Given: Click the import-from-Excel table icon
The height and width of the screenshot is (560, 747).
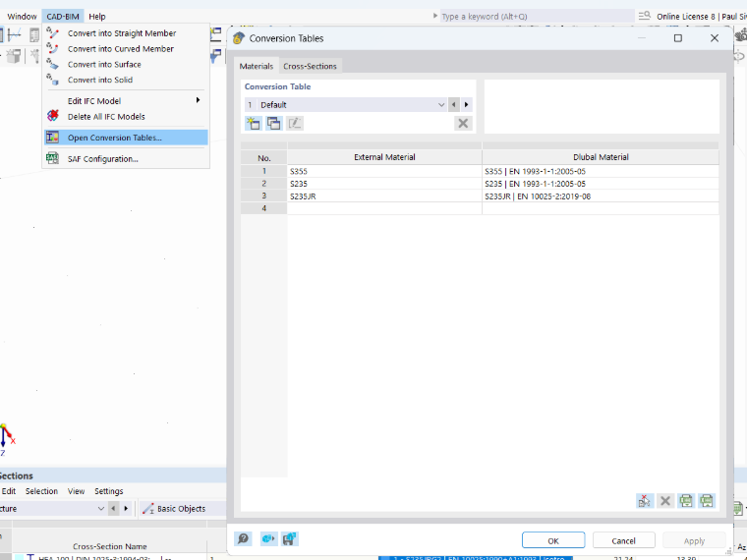Looking at the screenshot, I should pyautogui.click(x=686, y=500).
